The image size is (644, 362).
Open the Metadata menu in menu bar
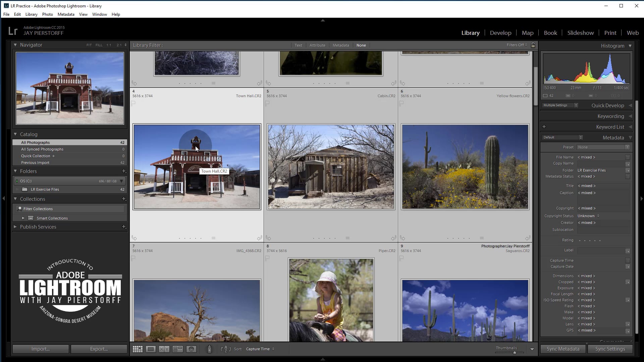66,14
